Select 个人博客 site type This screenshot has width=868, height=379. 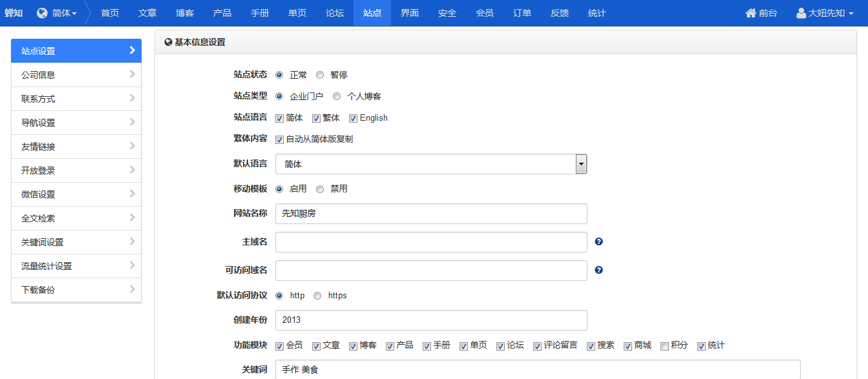point(337,96)
